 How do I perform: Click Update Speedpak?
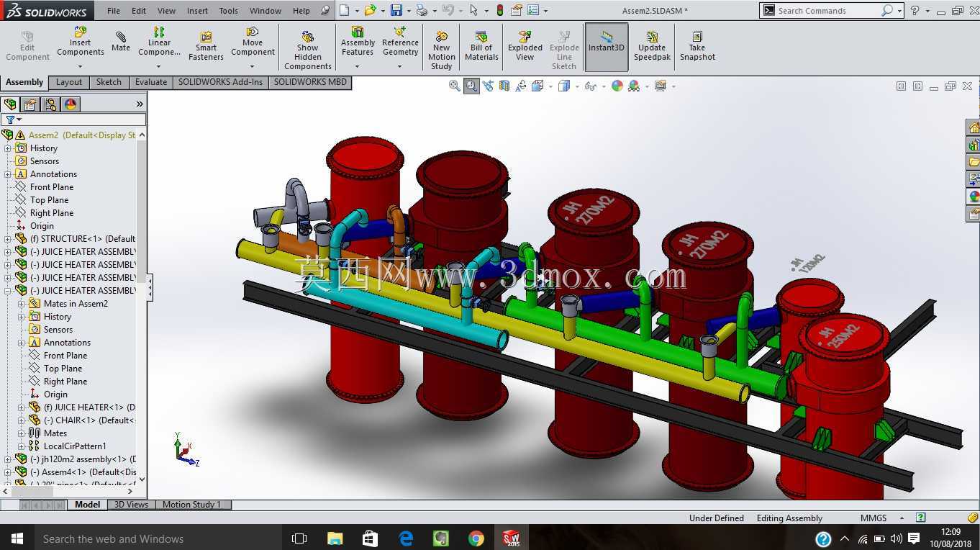pyautogui.click(x=652, y=46)
